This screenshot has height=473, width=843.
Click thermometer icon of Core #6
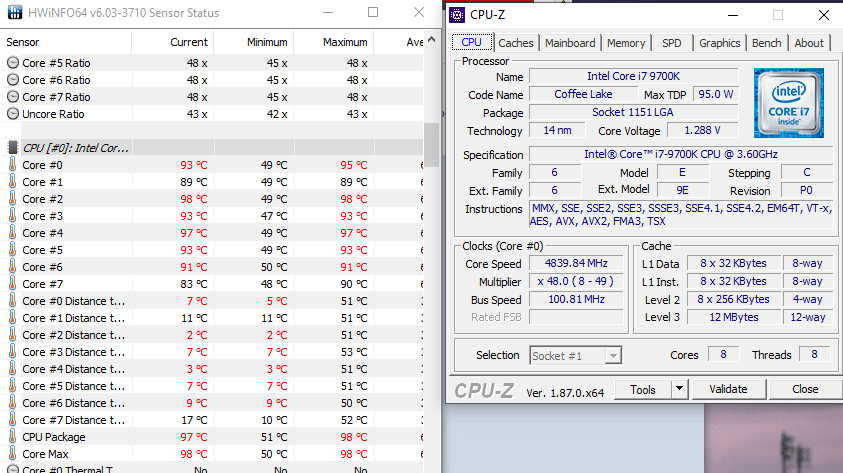(12, 267)
